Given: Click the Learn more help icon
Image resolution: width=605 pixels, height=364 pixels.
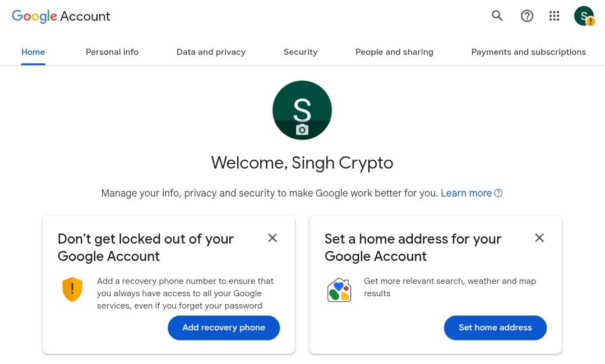Looking at the screenshot, I should click(498, 193).
